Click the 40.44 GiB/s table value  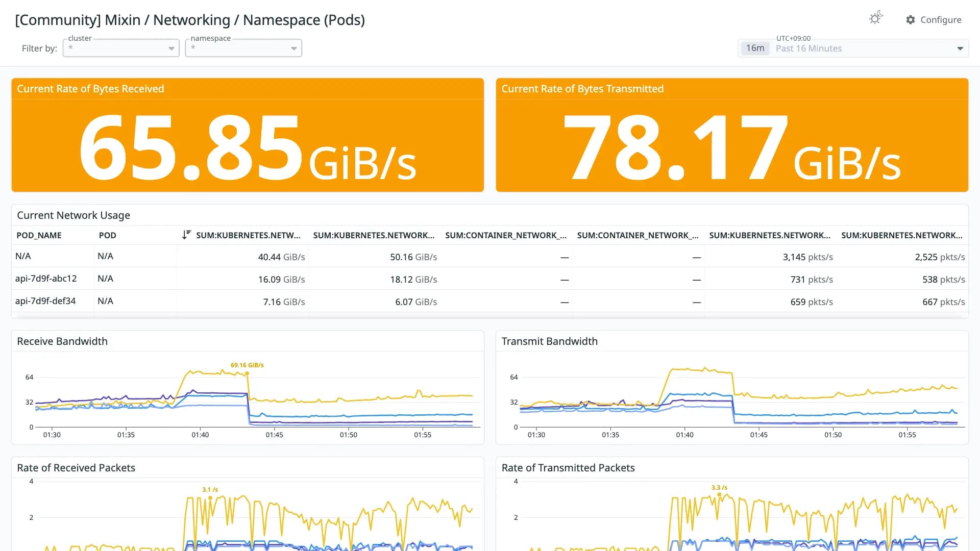click(x=281, y=257)
